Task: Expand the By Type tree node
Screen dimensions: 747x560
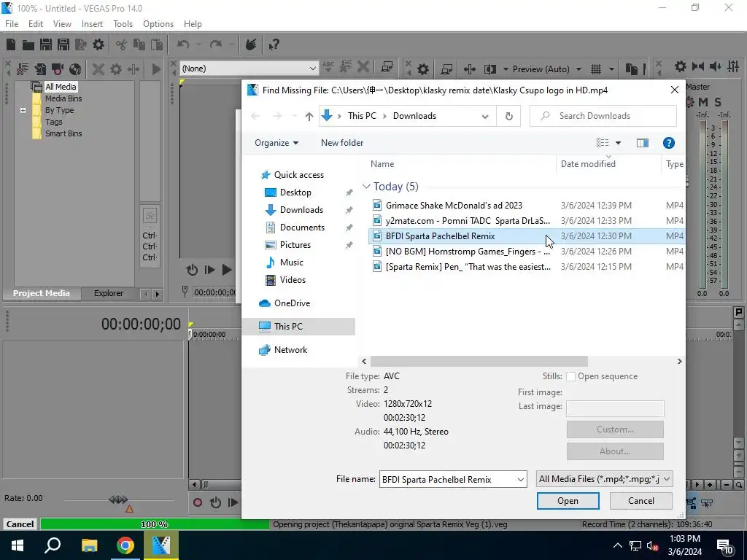Action: click(23, 111)
